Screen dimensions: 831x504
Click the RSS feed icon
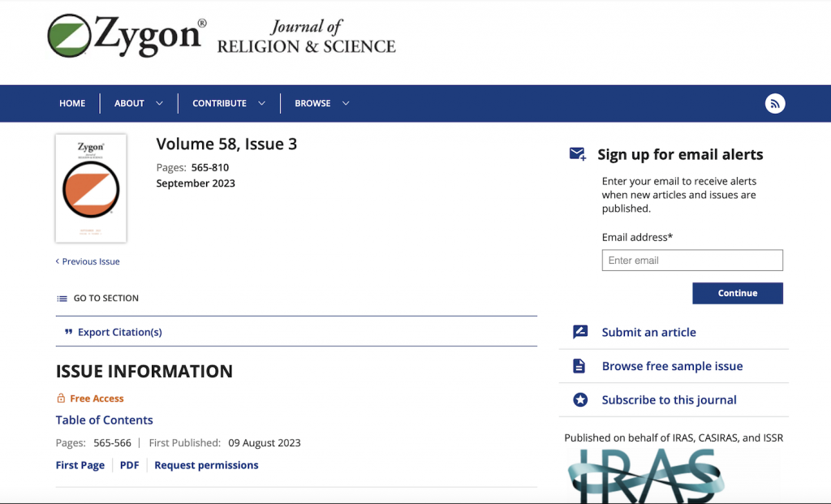(x=775, y=103)
